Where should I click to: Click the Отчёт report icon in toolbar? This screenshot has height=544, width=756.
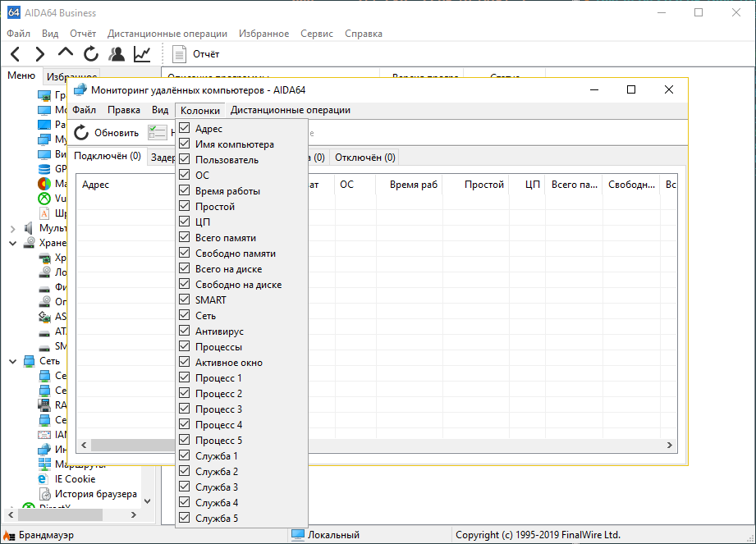(180, 54)
